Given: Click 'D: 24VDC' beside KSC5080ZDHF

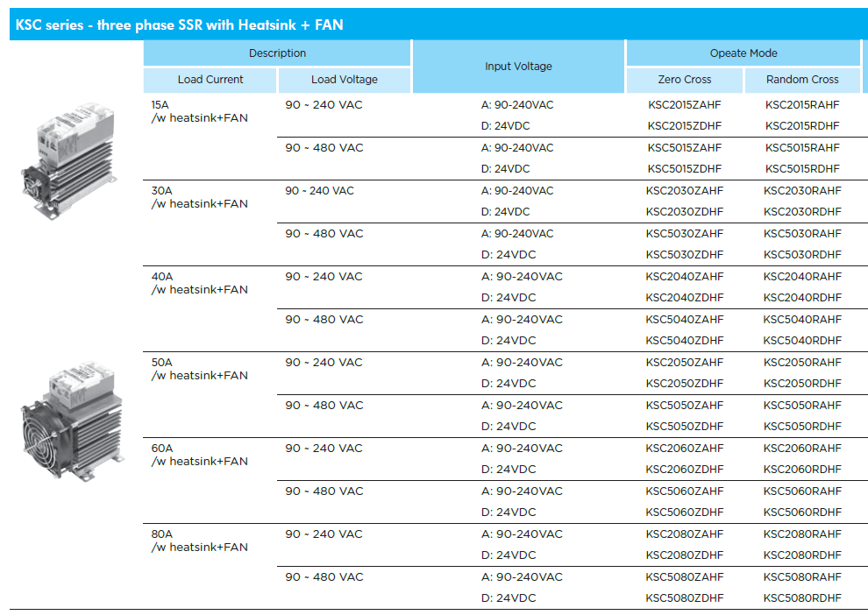Looking at the screenshot, I should pos(509,597).
